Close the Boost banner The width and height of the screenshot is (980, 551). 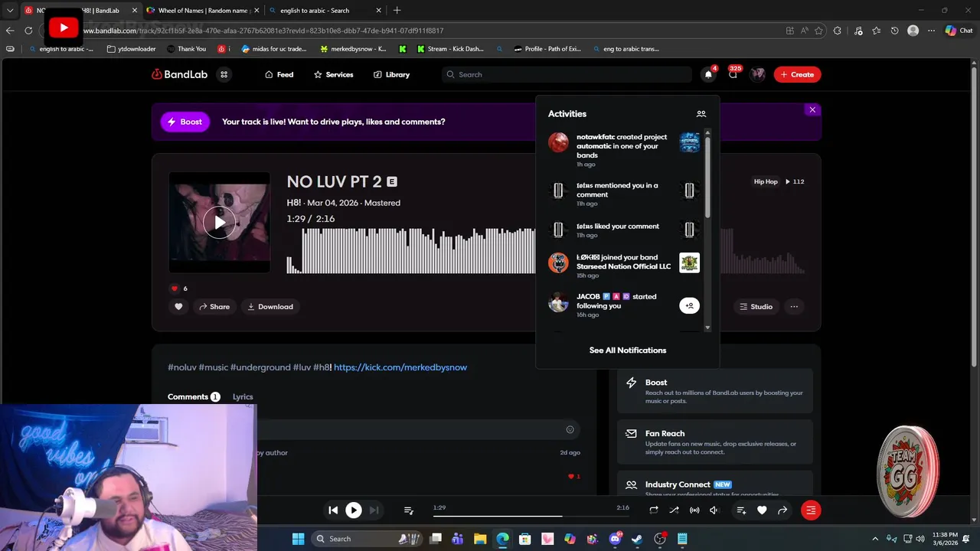tap(812, 109)
